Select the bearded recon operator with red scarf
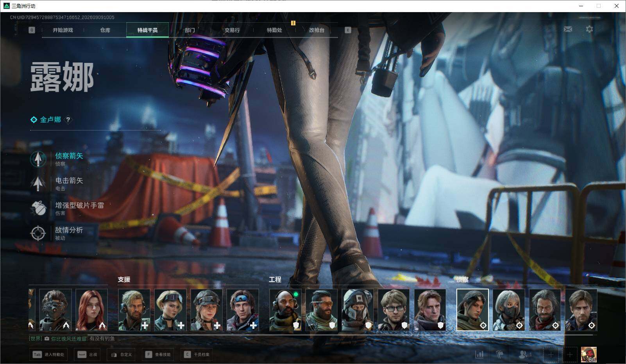This screenshot has width=626, height=364. (545, 310)
